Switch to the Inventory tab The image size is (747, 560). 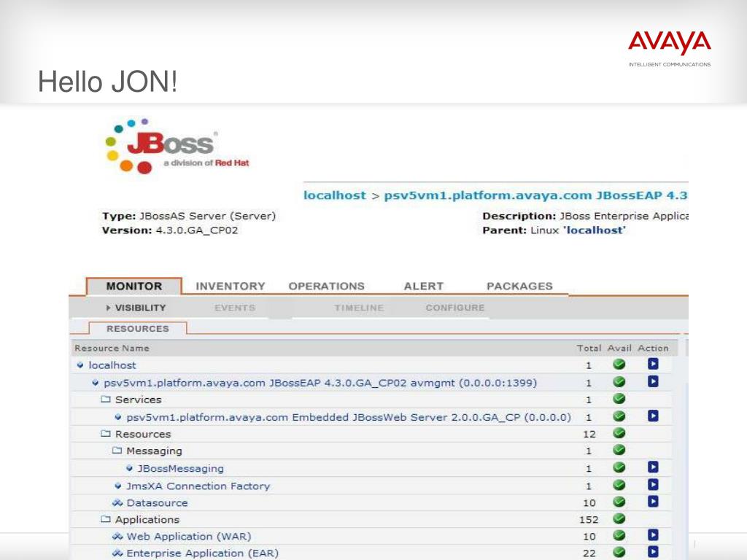pyautogui.click(x=230, y=286)
